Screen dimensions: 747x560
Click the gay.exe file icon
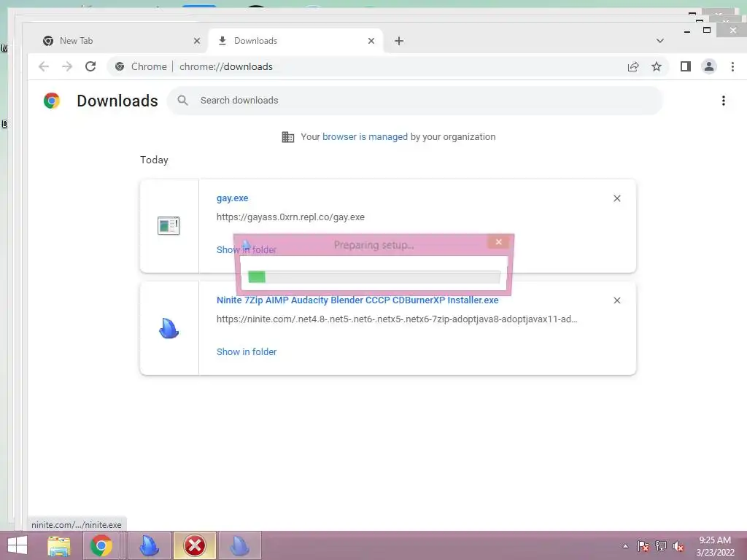click(169, 226)
